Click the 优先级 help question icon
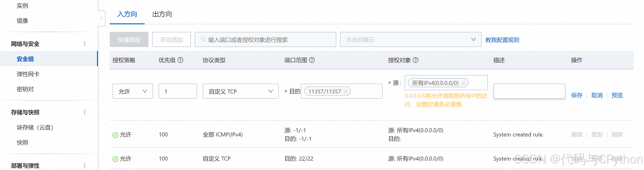 tap(180, 60)
